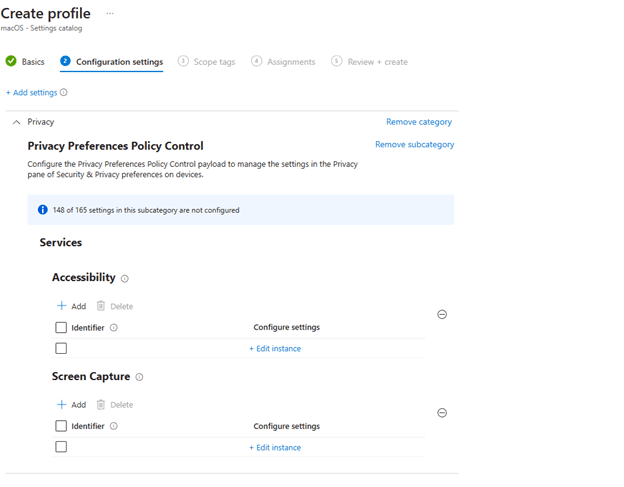The width and height of the screenshot is (624, 487).
Task: Click the Remove category link
Action: [x=418, y=122]
